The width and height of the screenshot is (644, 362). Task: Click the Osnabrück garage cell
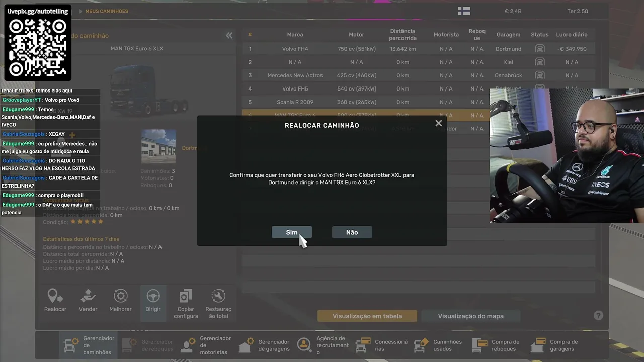tap(508, 75)
